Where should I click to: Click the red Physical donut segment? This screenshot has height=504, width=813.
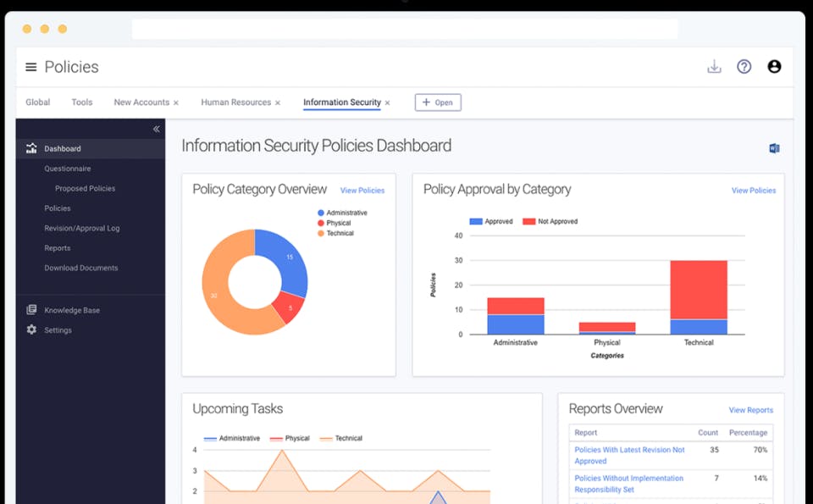click(x=290, y=307)
